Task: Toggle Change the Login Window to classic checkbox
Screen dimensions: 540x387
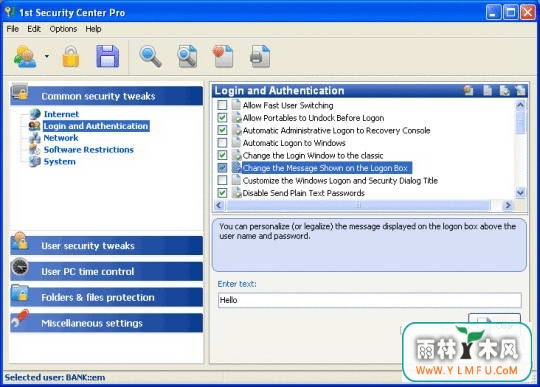Action: [x=222, y=155]
